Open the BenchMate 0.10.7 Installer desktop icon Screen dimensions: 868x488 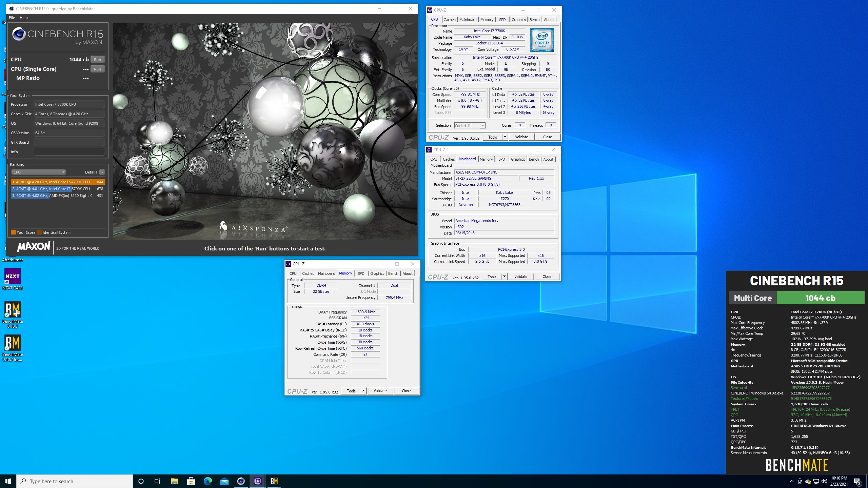pyautogui.click(x=13, y=348)
